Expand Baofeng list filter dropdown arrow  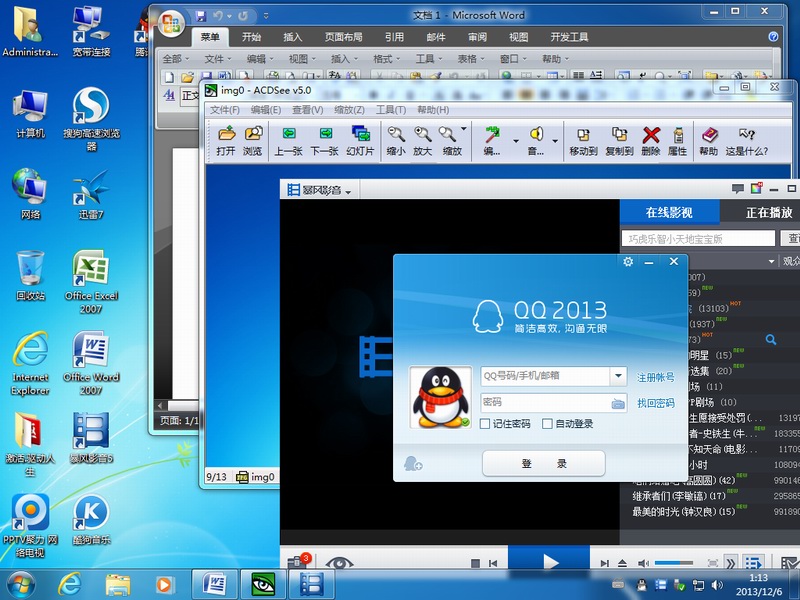(x=771, y=262)
